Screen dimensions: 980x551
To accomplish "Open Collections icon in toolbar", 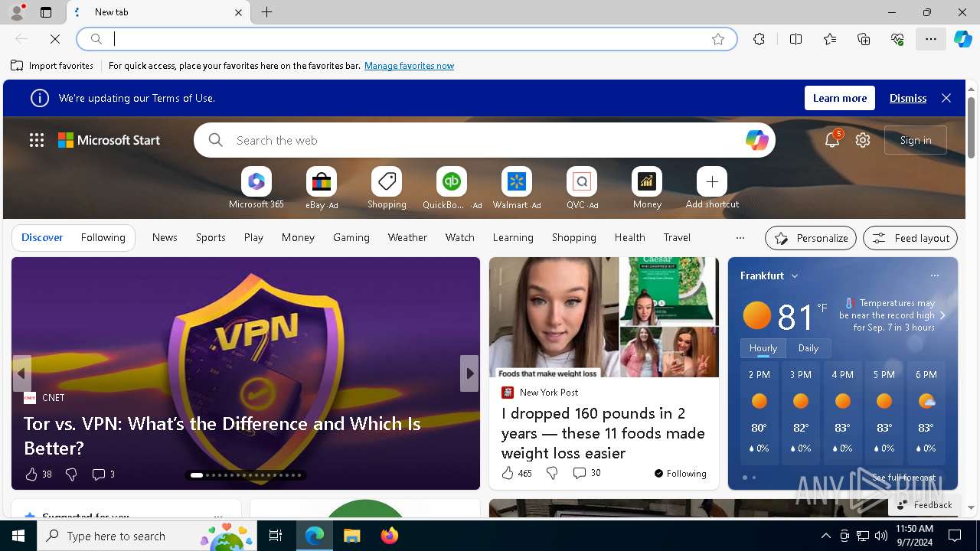I will point(864,39).
